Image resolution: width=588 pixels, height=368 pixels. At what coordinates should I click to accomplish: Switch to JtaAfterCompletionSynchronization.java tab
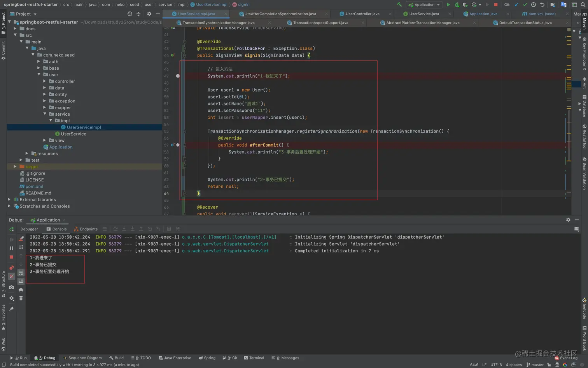[280, 14]
